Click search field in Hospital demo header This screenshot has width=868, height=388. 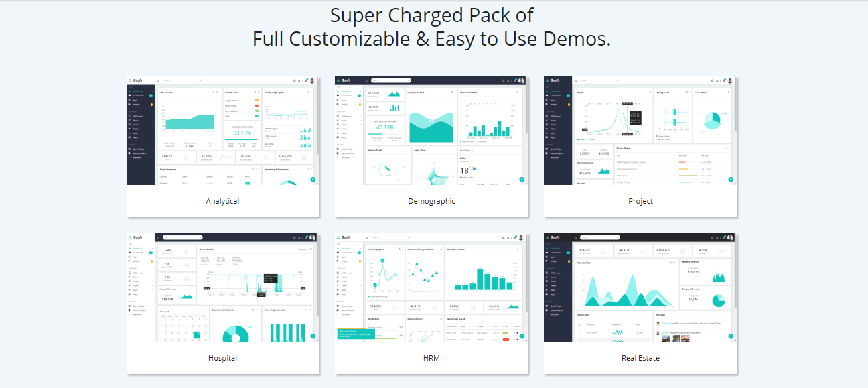(x=182, y=237)
